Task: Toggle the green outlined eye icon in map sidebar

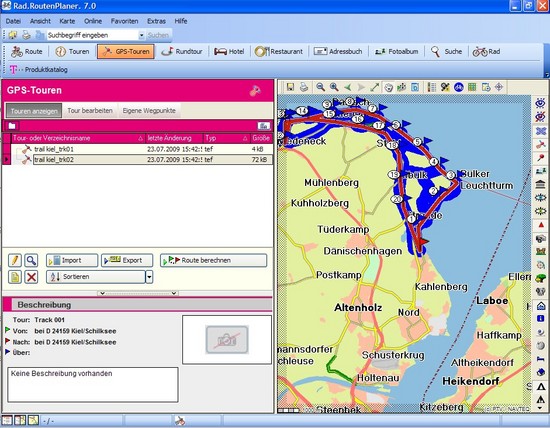Action: click(541, 211)
